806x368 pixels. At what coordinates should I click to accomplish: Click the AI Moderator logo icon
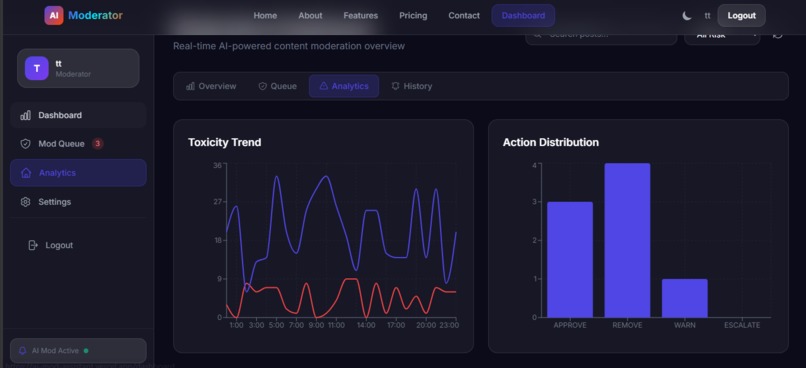pos(54,15)
